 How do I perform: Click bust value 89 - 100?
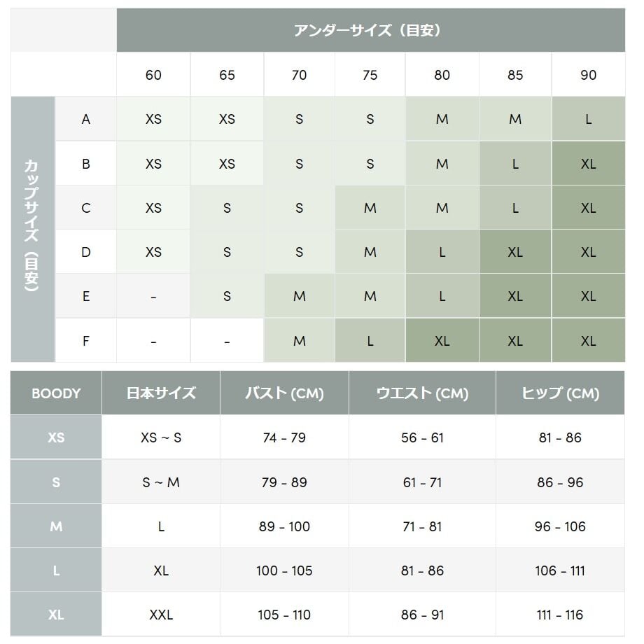284,526
